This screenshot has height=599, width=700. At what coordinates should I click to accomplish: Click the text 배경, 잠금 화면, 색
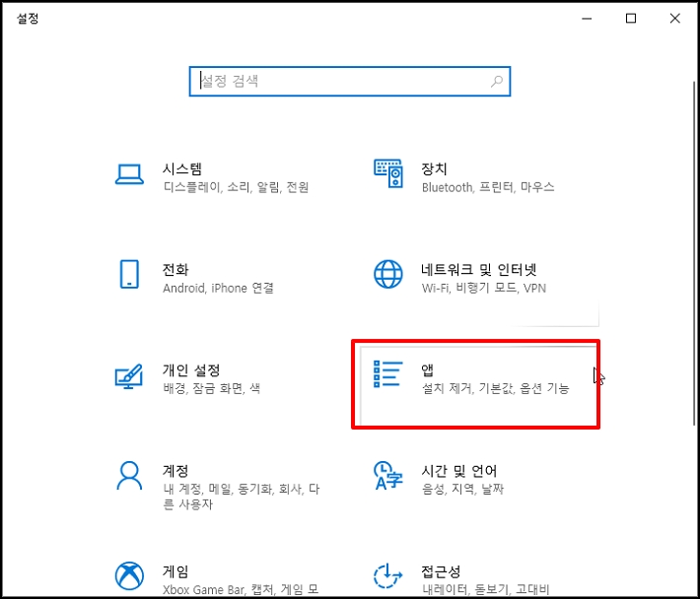point(212,388)
